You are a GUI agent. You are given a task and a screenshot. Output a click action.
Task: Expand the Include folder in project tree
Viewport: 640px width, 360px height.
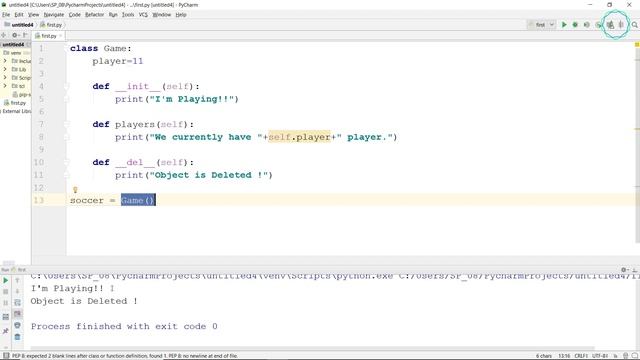click(x=5, y=61)
